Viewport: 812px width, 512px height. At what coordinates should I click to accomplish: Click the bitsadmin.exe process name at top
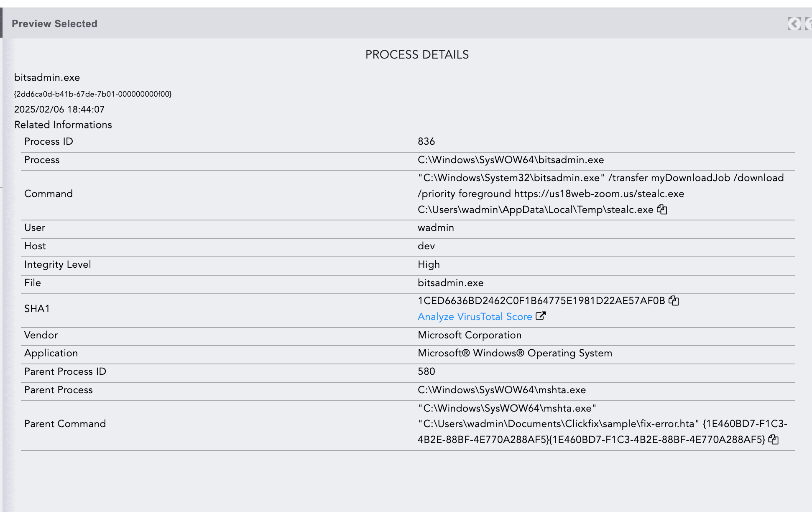tap(47, 77)
